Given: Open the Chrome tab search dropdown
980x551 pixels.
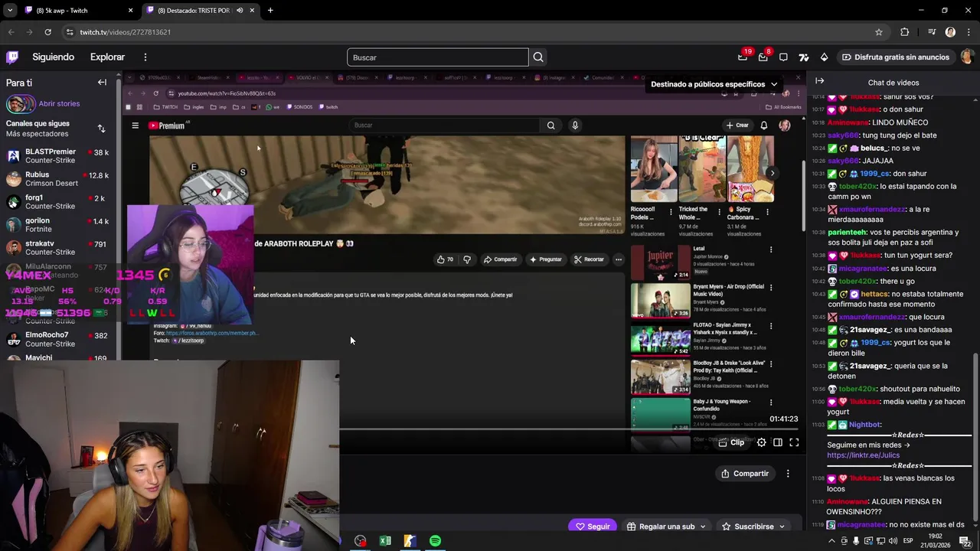Looking at the screenshot, I should tap(10, 11).
